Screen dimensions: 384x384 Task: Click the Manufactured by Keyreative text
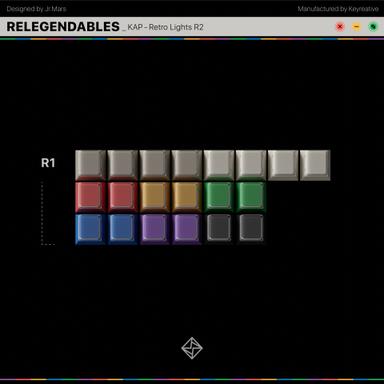point(338,9)
